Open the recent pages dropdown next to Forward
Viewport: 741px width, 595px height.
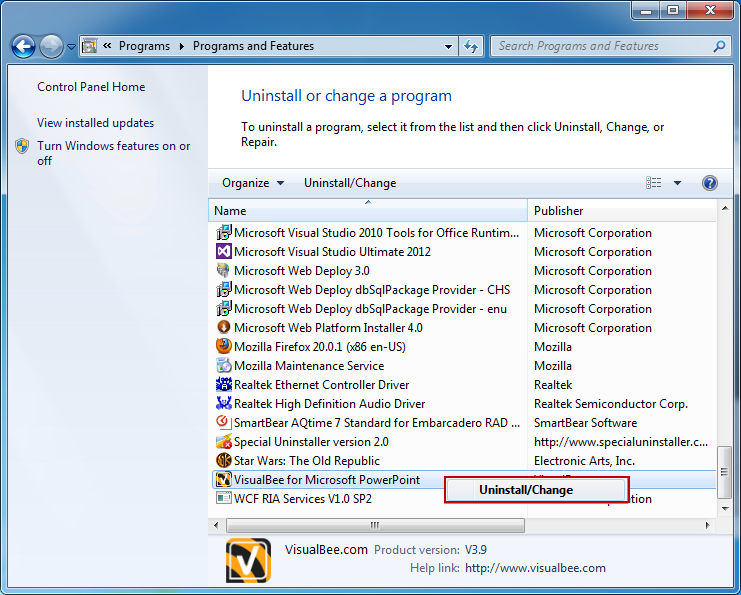click(x=71, y=47)
